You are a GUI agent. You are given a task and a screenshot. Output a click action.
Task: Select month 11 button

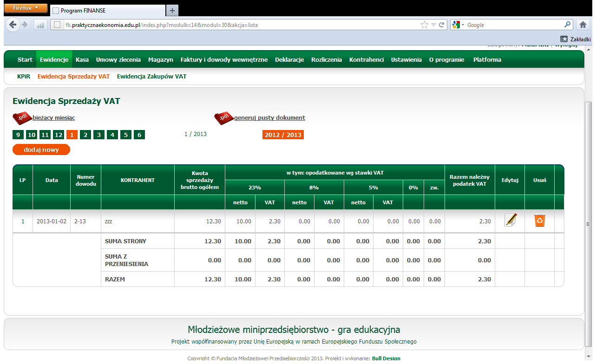(x=45, y=135)
